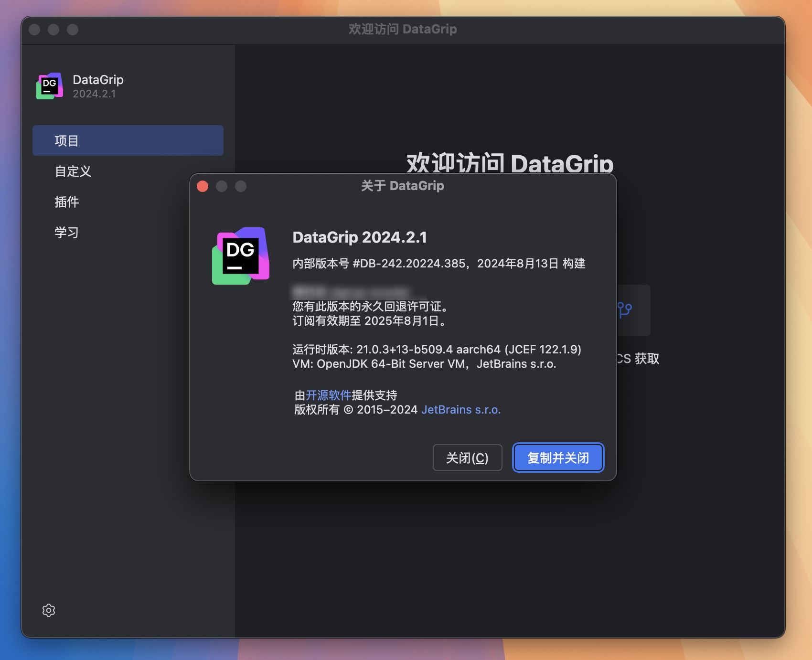Open settings gear in welcome window
812x660 pixels.
tap(49, 610)
